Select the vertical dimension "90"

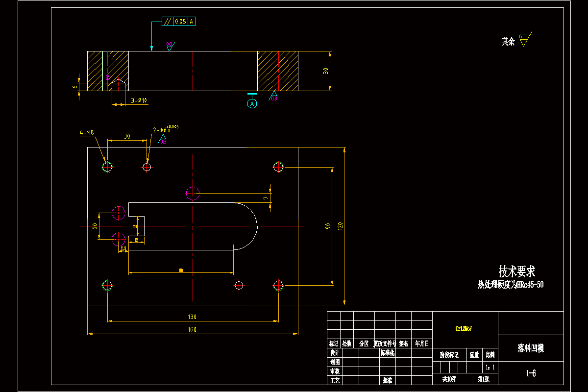(327, 226)
